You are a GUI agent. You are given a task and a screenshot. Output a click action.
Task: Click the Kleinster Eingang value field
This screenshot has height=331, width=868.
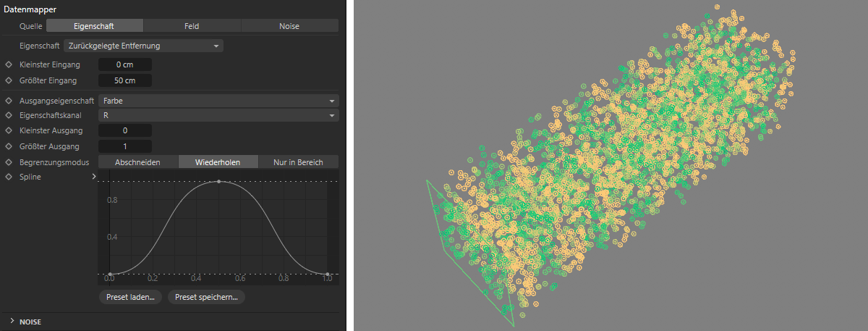[x=124, y=65]
